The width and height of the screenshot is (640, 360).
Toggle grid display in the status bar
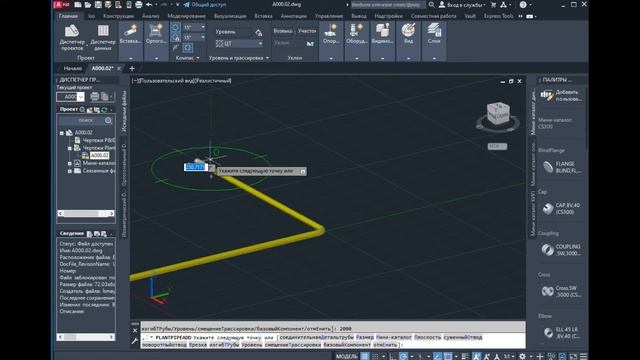coord(364,356)
